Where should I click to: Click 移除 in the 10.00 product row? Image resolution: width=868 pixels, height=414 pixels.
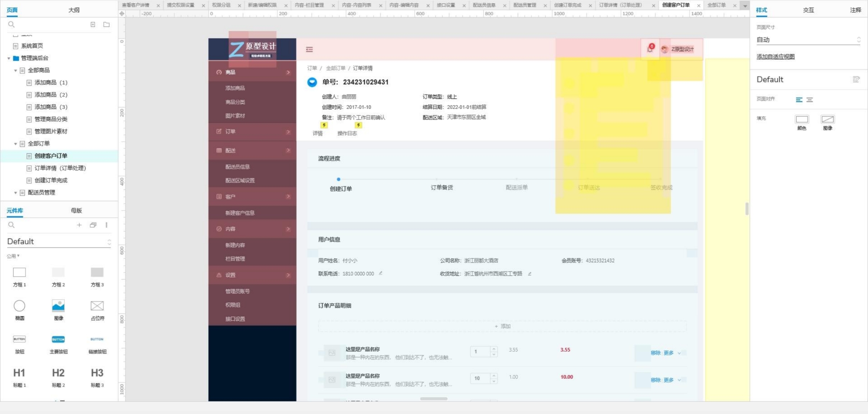click(655, 380)
